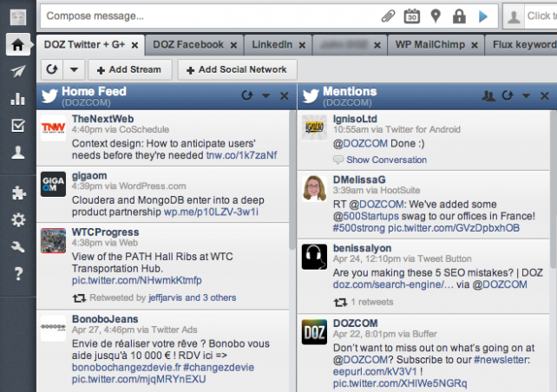Click retweet icon on WTCProgress tweet
Screen dimensions: 557x392
click(79, 298)
